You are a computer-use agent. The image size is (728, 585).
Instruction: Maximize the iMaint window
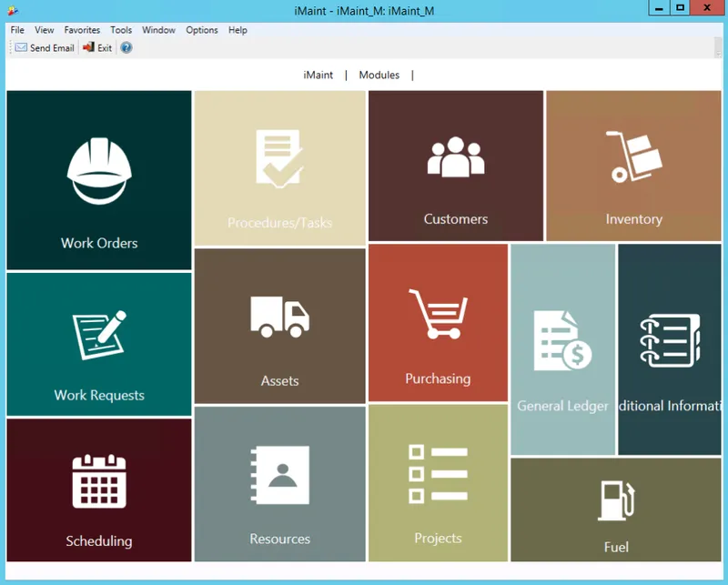tap(680, 8)
